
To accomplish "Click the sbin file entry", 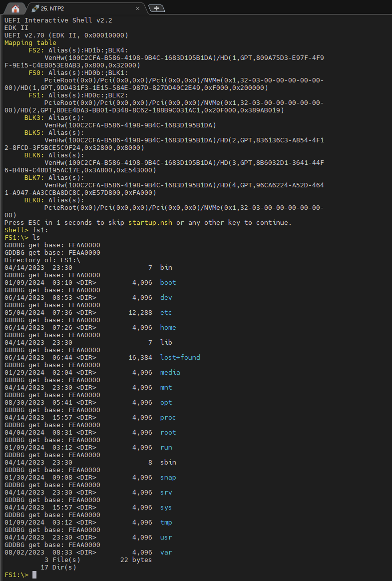I will pyautogui.click(x=168, y=462).
